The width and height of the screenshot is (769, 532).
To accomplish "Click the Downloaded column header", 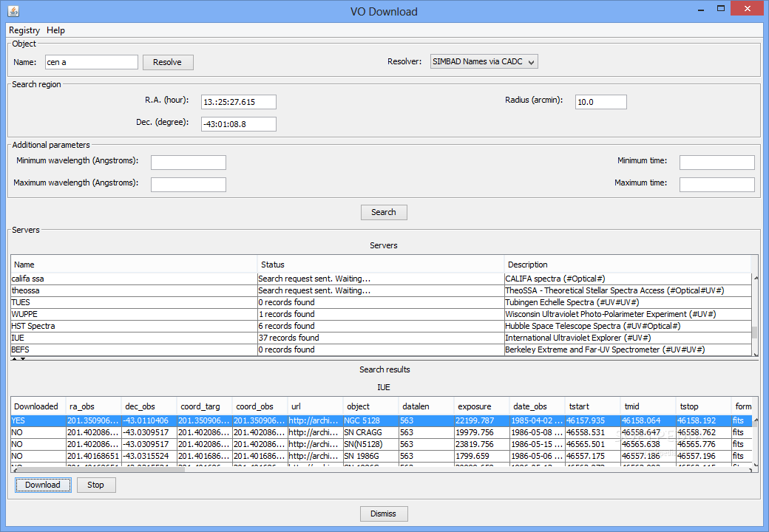I will pyautogui.click(x=38, y=406).
